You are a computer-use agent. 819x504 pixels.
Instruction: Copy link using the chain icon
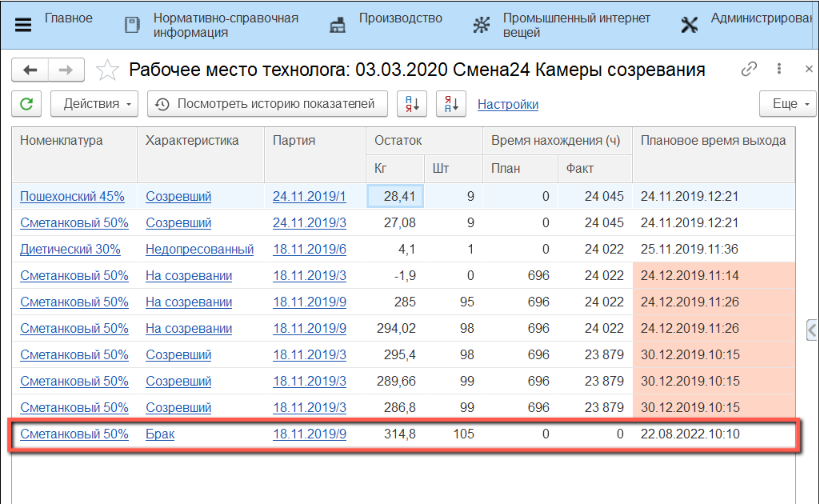pos(749,70)
